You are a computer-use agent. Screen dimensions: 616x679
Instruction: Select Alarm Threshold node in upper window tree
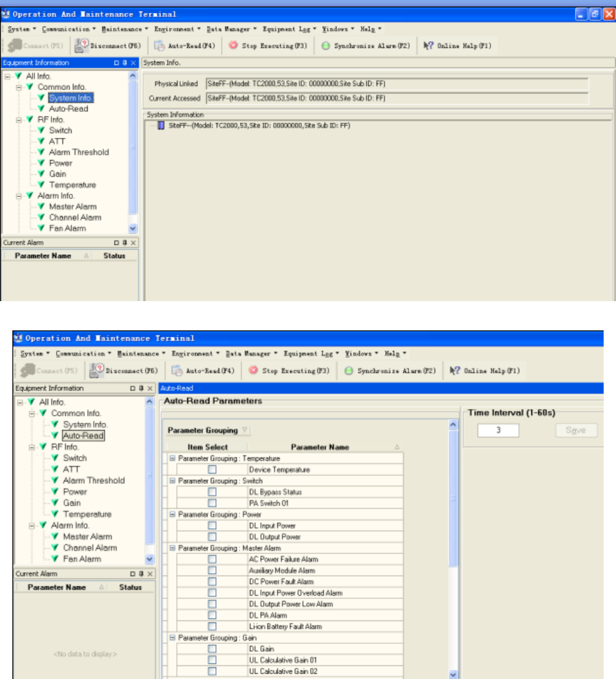point(79,152)
